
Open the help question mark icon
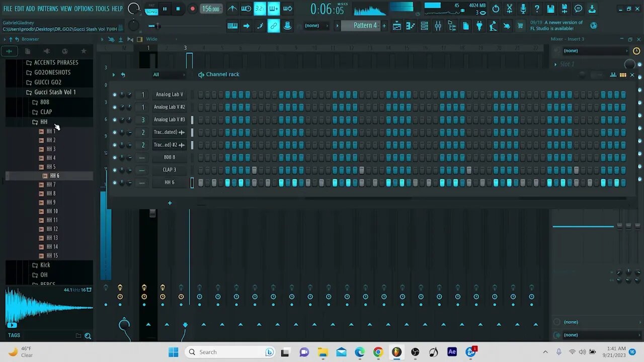click(537, 9)
